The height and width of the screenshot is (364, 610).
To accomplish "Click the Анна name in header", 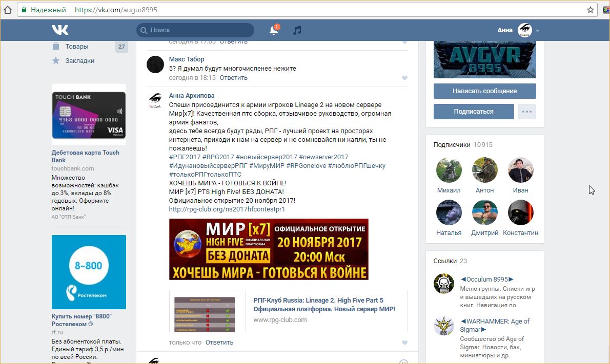I will [x=504, y=30].
